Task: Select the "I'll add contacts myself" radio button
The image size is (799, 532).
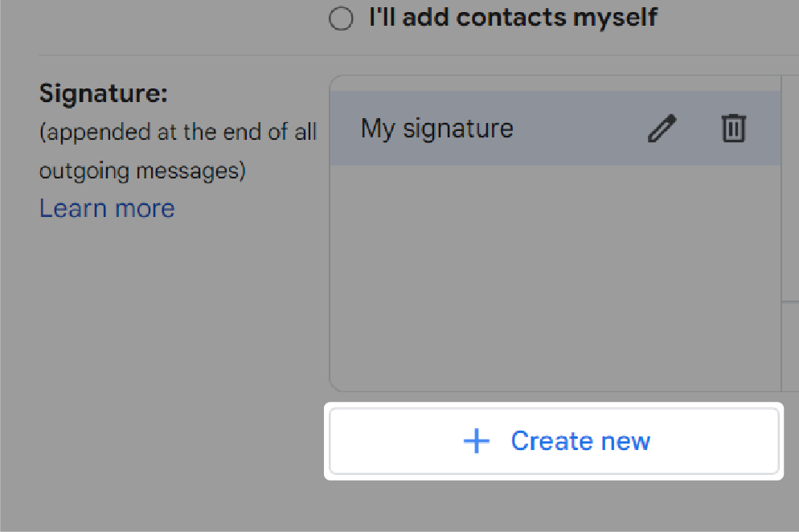Action: tap(341, 18)
